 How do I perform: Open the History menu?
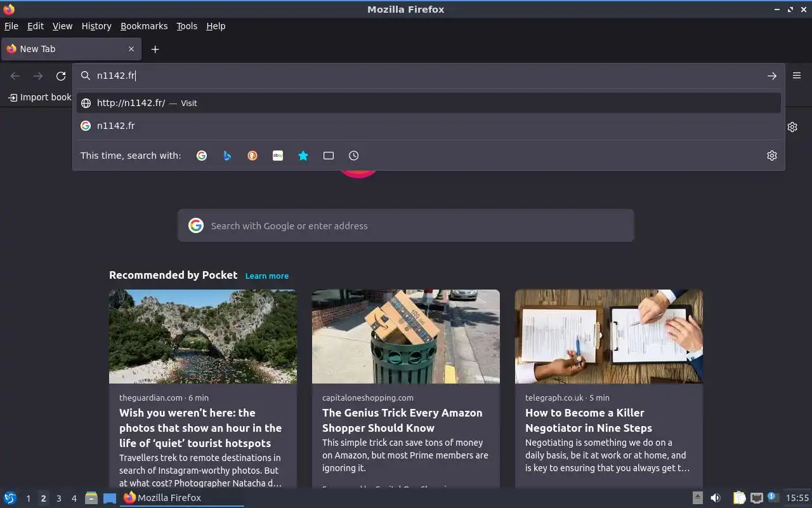click(96, 26)
